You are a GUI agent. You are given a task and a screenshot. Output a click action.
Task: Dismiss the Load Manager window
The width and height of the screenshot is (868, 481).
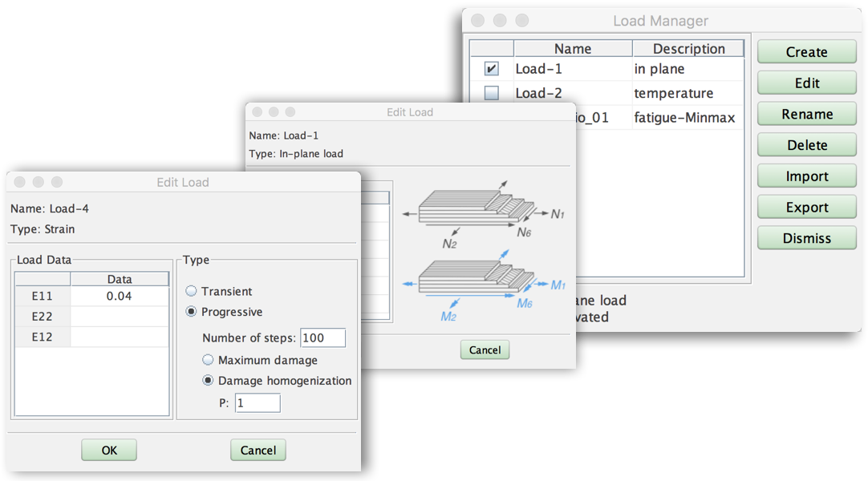pyautogui.click(x=806, y=238)
